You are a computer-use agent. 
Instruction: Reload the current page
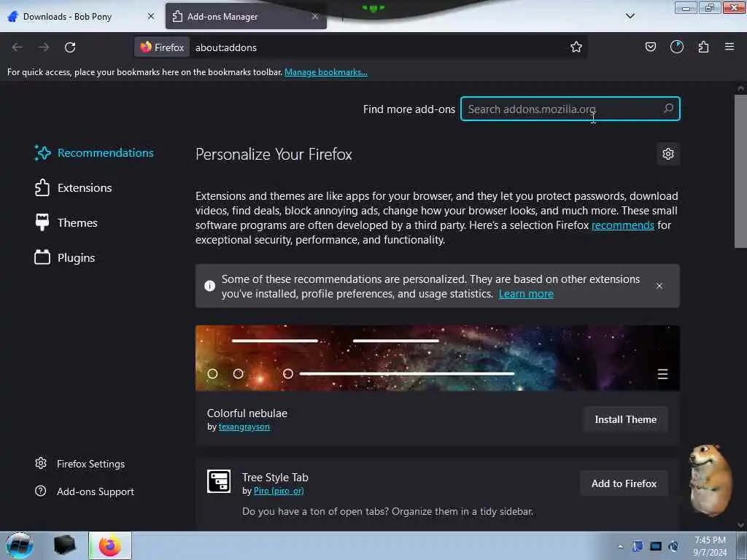tap(70, 47)
